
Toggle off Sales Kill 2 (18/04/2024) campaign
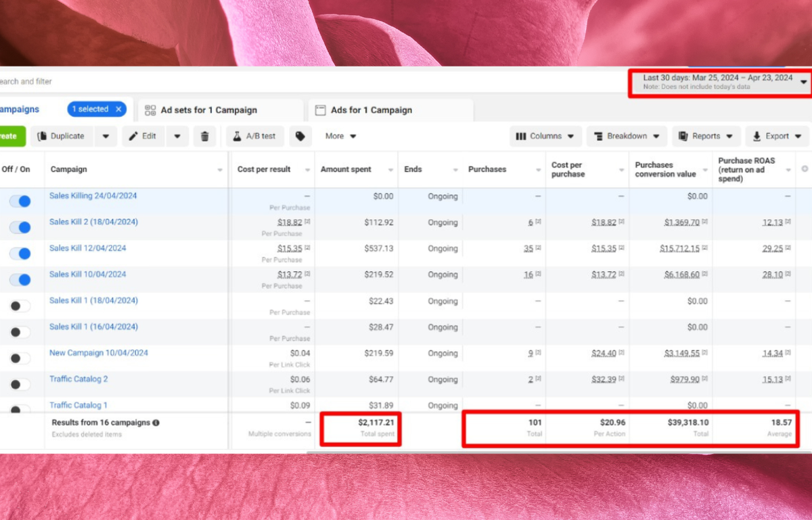[20, 227]
